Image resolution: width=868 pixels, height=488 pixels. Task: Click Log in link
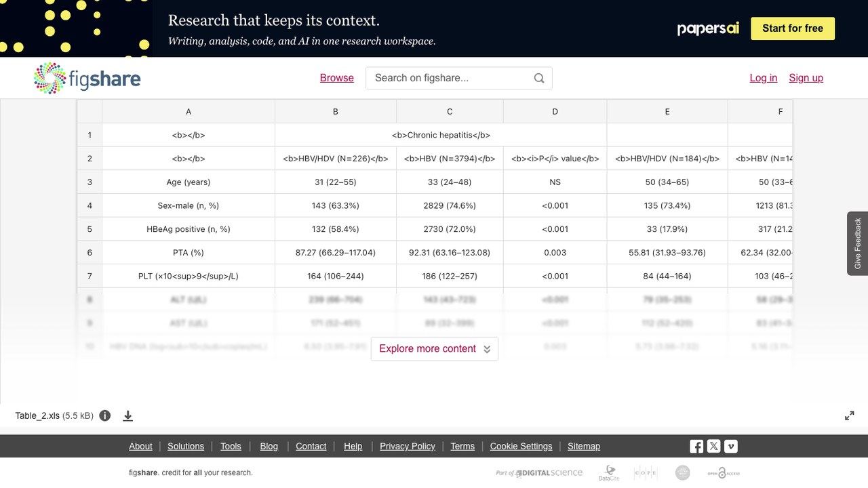pyautogui.click(x=764, y=78)
